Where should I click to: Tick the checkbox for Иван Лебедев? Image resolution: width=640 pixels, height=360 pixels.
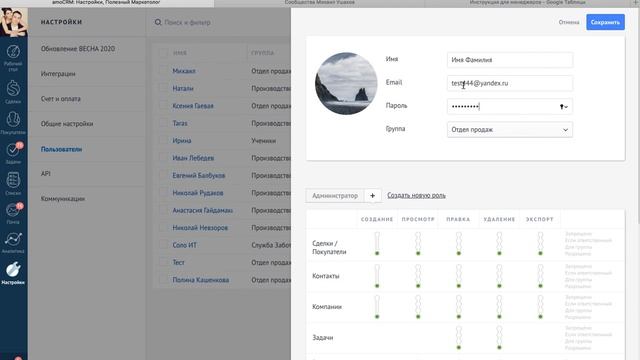[x=163, y=158]
